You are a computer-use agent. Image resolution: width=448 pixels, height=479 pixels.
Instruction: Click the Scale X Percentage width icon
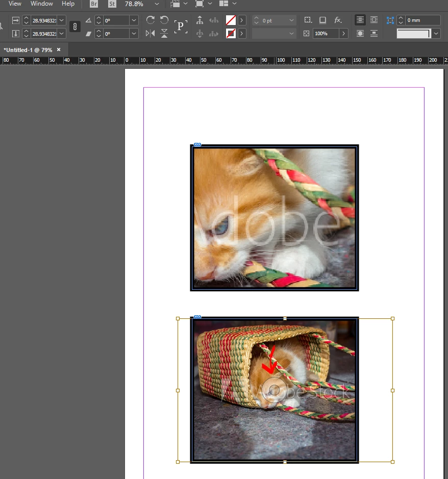[x=16, y=20]
